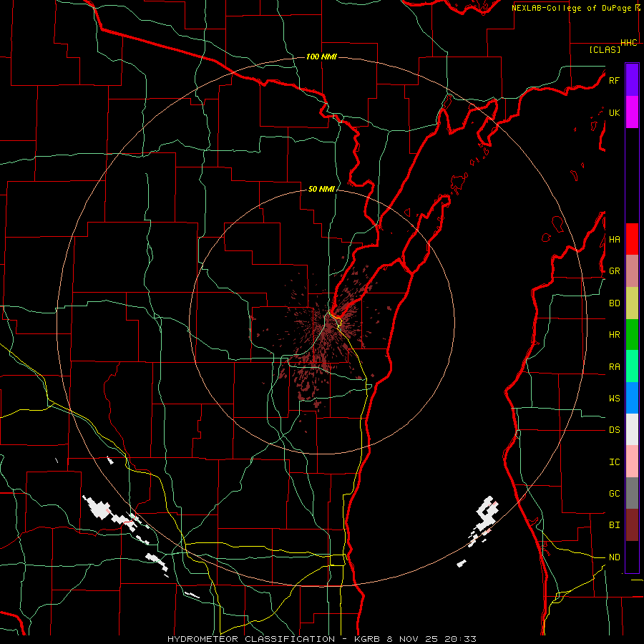The height and width of the screenshot is (644, 644).
Task: Click the HHC product code text
Action: [629, 43]
